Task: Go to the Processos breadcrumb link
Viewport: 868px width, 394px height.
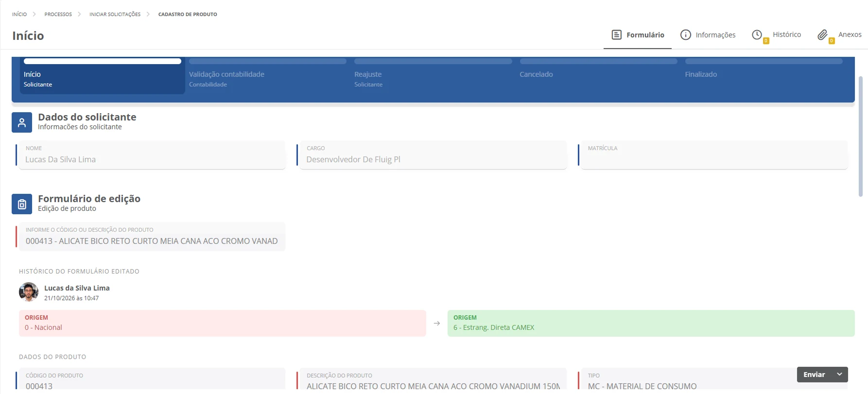Action: [x=58, y=14]
